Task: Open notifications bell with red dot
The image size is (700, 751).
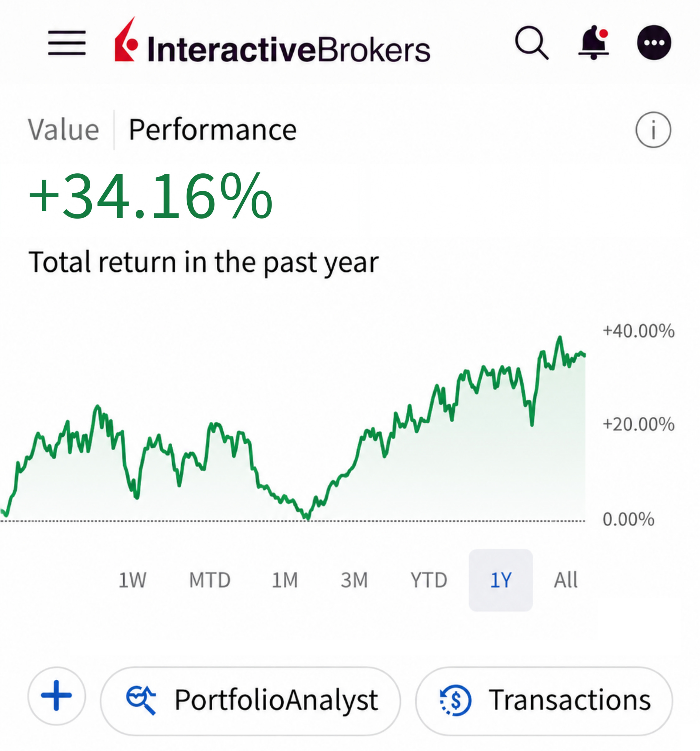Action: pyautogui.click(x=594, y=43)
